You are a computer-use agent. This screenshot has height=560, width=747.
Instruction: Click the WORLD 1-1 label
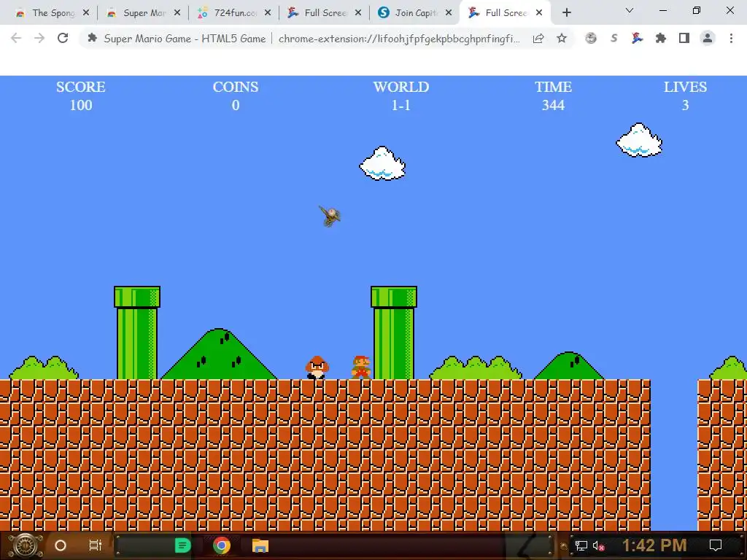pos(401,96)
